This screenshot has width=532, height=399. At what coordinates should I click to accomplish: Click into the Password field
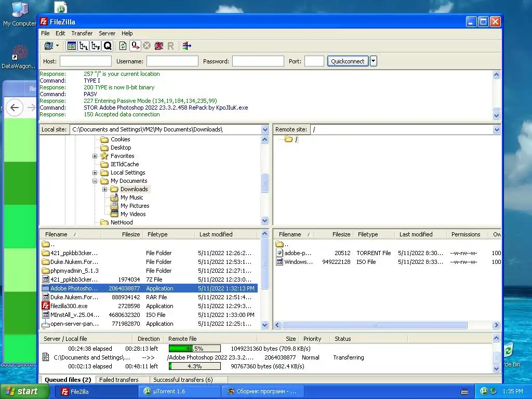click(258, 61)
